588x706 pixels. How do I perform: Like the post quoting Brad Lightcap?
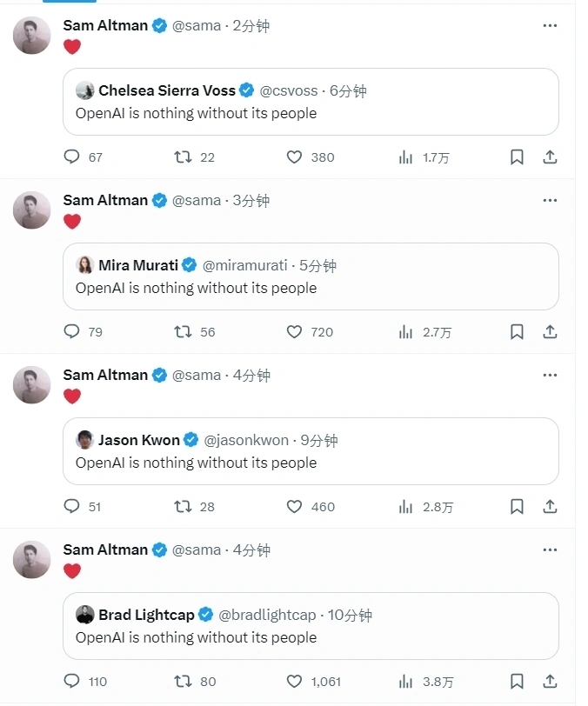[x=294, y=682]
